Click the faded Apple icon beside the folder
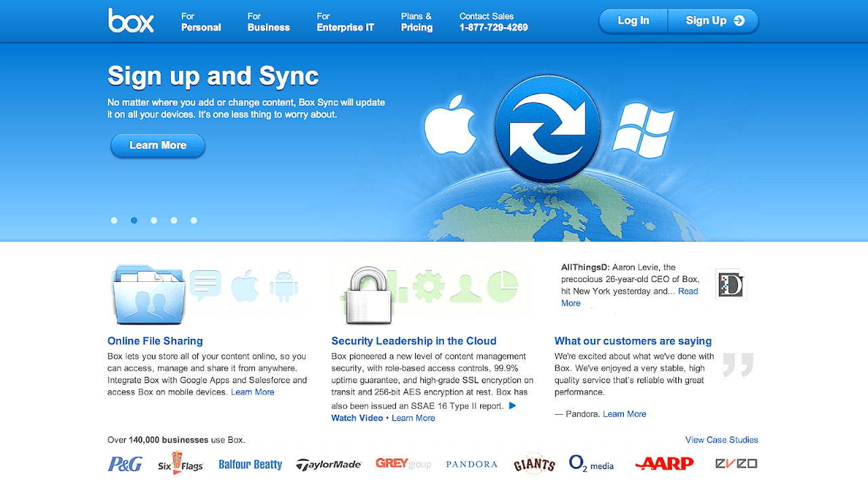This screenshot has width=868, height=488. click(245, 285)
